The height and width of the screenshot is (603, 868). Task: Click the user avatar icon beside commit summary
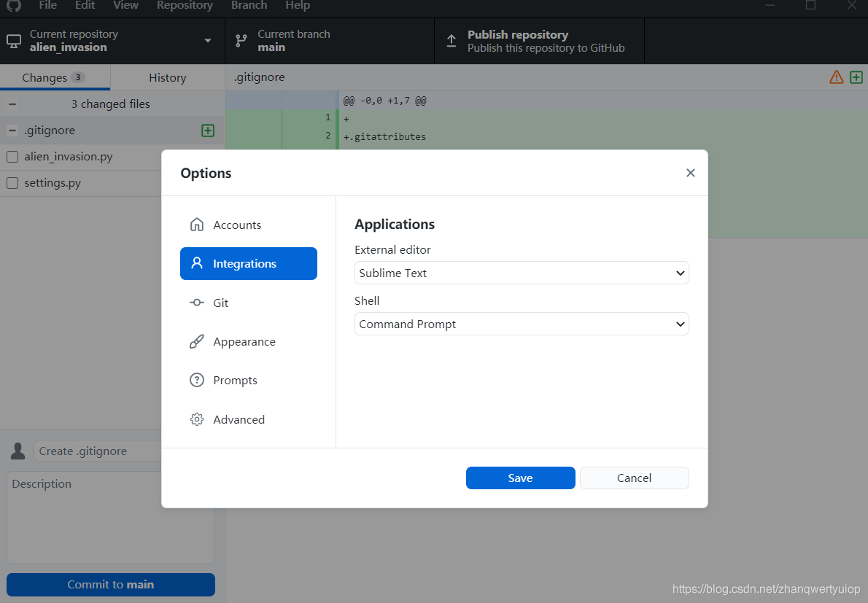click(18, 451)
